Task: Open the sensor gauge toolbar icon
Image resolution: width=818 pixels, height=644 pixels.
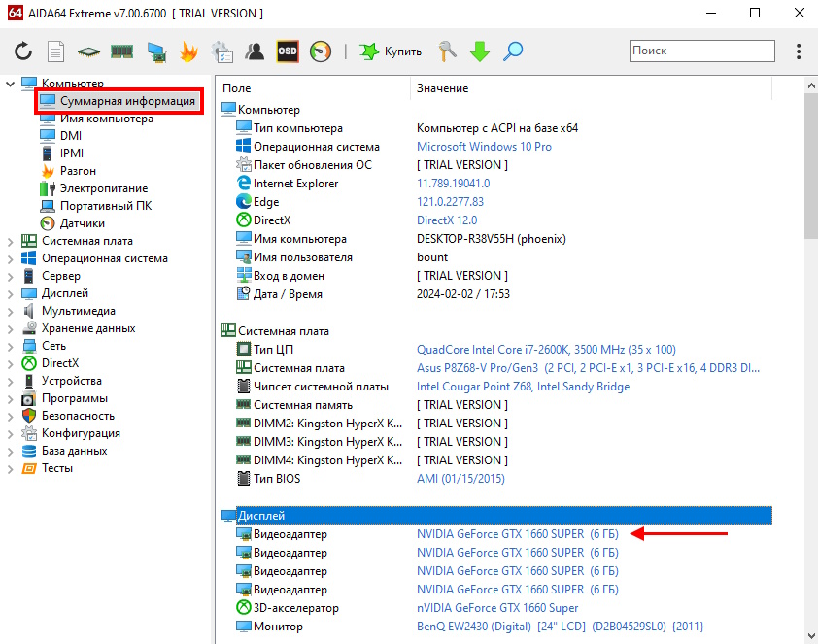Action: (321, 51)
